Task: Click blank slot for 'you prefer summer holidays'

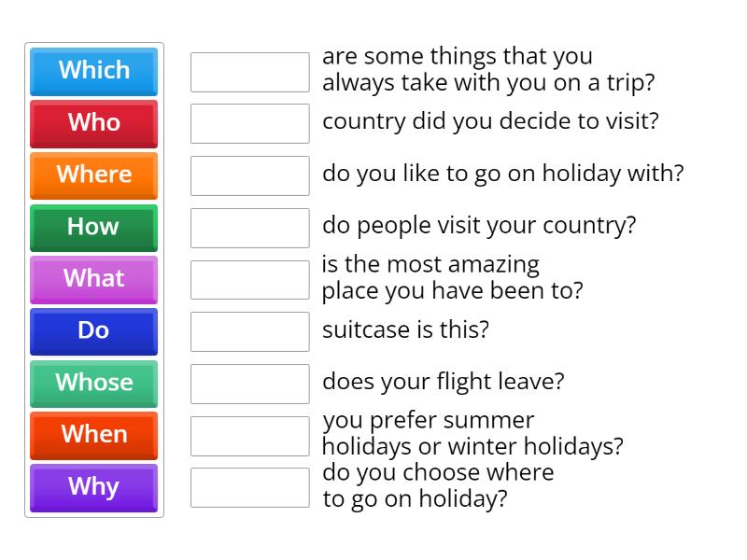Action: pos(250,436)
